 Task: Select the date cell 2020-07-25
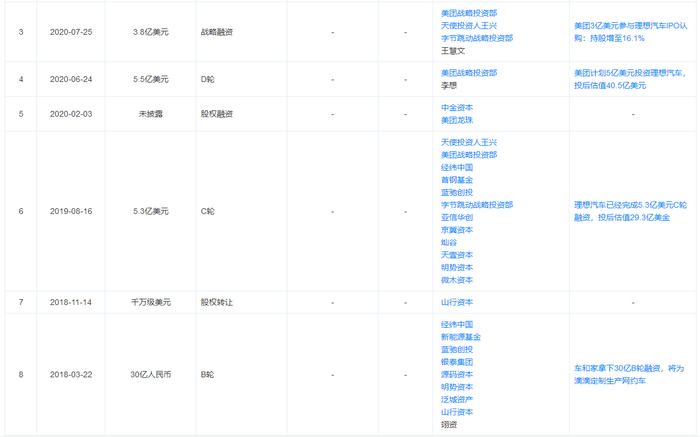[71, 32]
